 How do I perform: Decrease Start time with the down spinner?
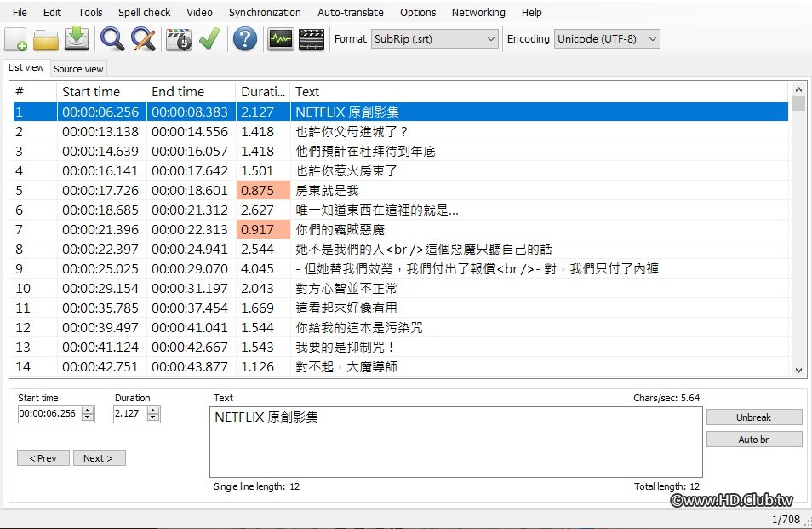(88, 417)
